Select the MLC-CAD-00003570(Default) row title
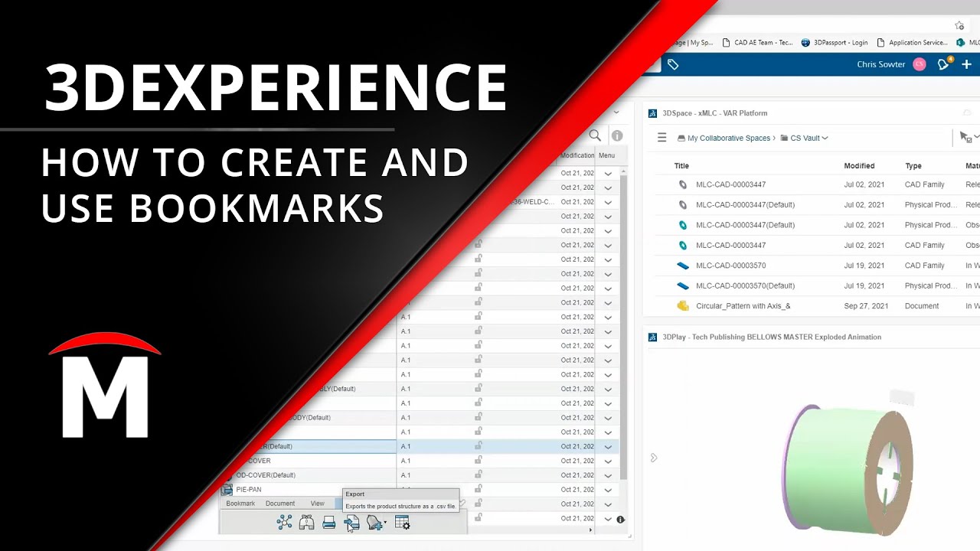Image resolution: width=980 pixels, height=551 pixels. 745,285
